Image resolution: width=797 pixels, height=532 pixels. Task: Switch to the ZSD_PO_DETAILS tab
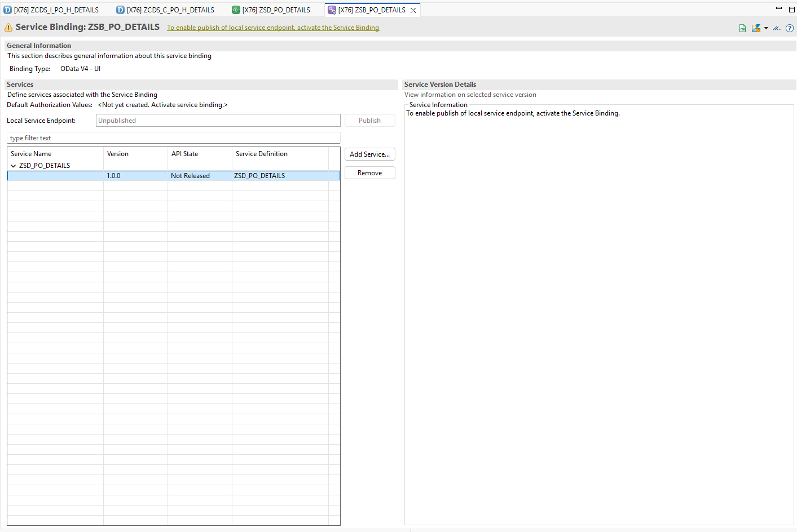pyautogui.click(x=276, y=10)
